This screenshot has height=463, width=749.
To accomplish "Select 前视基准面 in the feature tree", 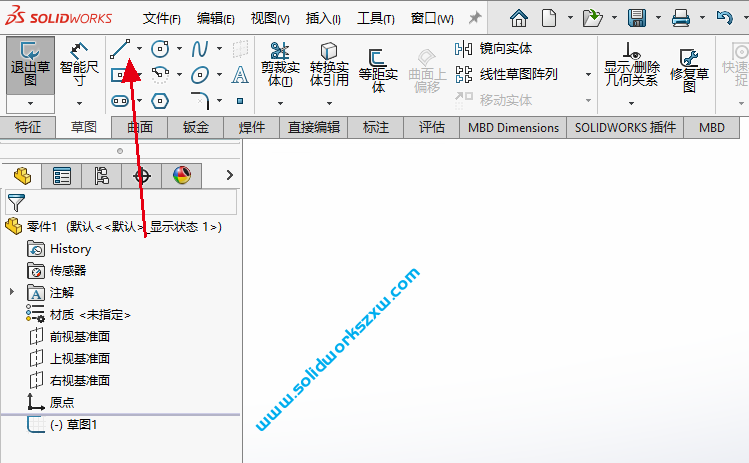I will (79, 336).
